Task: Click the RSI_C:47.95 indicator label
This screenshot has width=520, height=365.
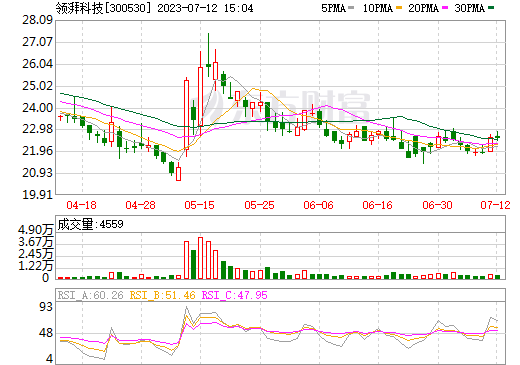Action: tap(235, 295)
